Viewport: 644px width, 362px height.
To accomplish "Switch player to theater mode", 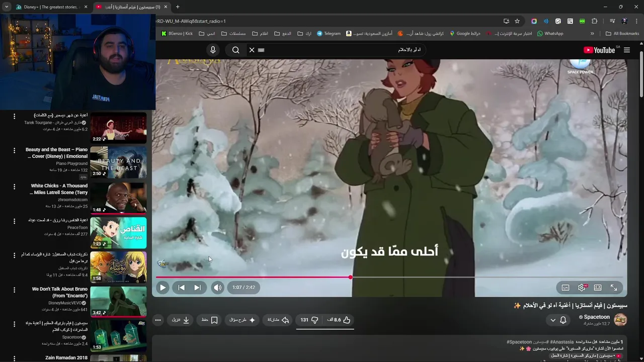I will point(598,288).
